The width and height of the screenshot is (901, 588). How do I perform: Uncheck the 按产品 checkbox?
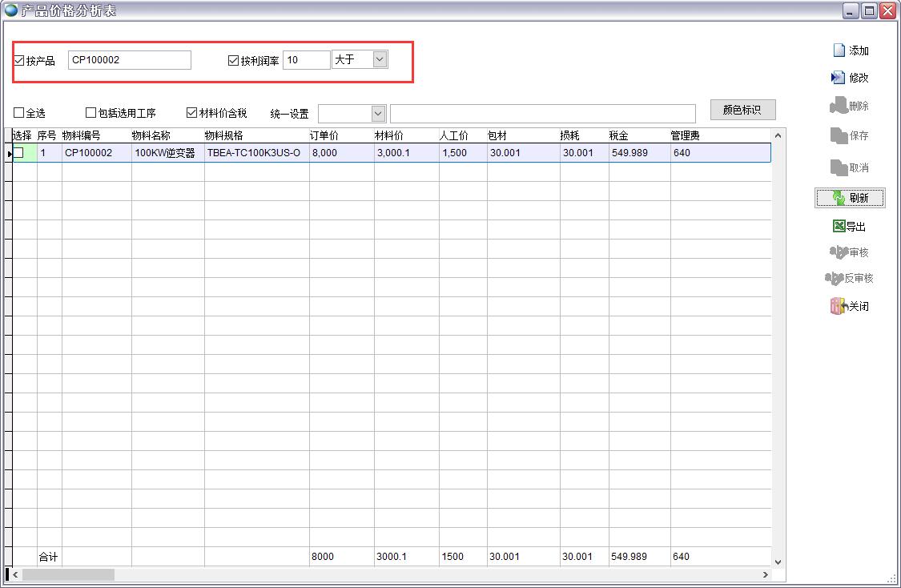19,61
